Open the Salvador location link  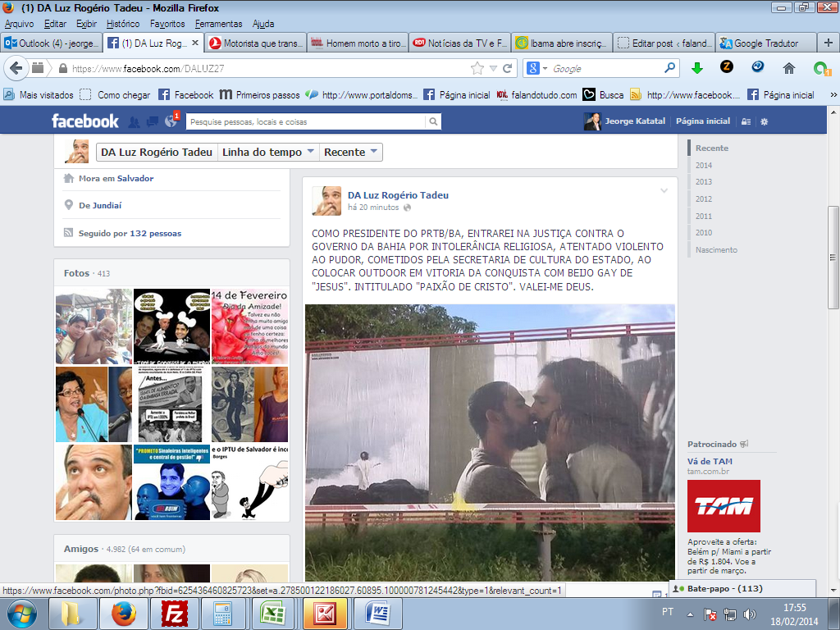click(x=135, y=178)
